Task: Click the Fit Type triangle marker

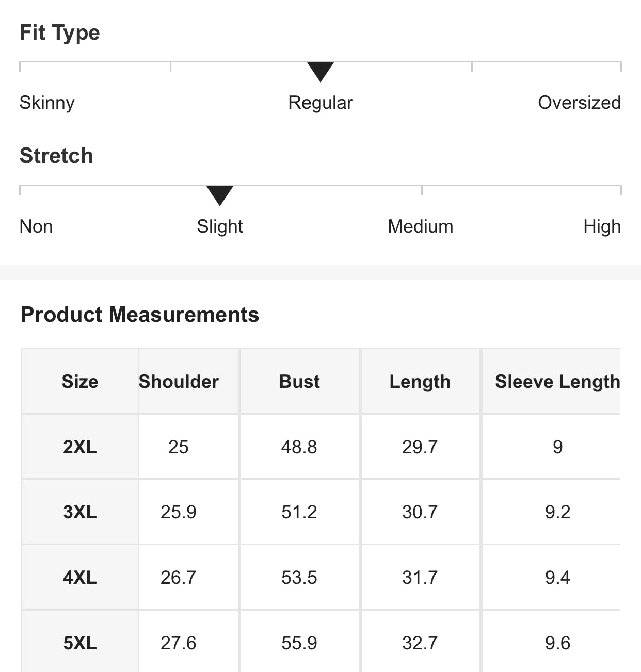Action: click(x=320, y=71)
